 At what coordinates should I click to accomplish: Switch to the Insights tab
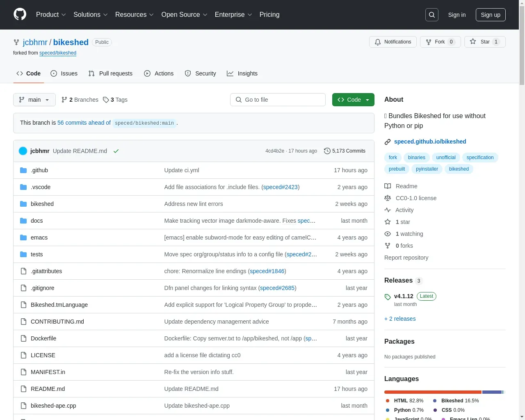tap(242, 73)
